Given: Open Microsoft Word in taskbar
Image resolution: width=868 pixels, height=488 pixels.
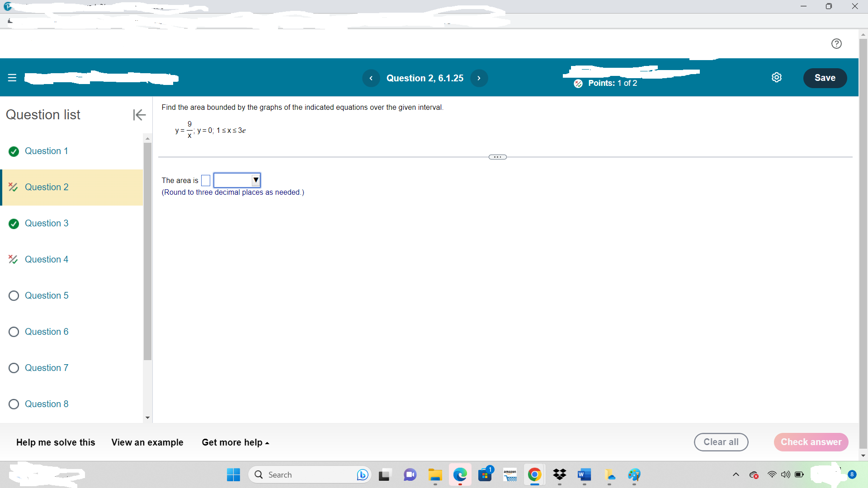Looking at the screenshot, I should click(584, 474).
